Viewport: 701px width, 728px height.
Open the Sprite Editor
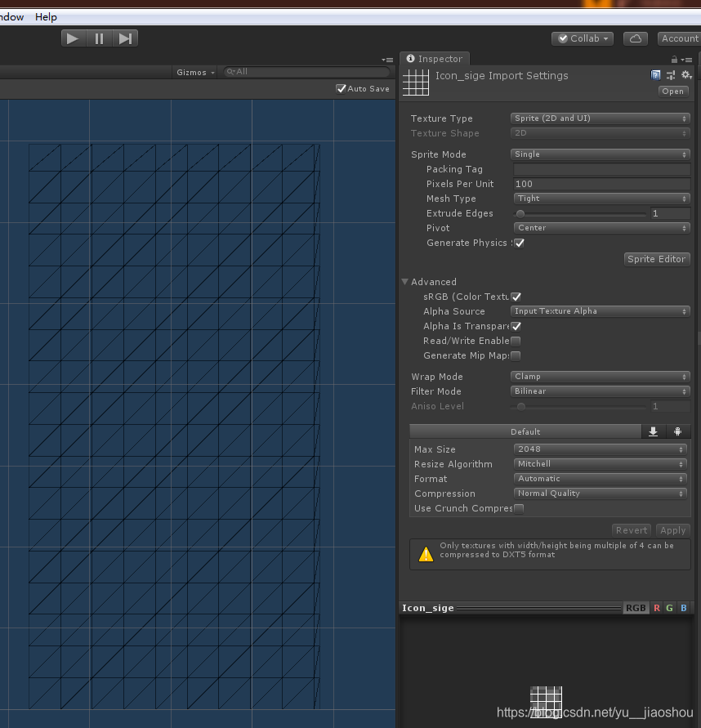(x=656, y=259)
